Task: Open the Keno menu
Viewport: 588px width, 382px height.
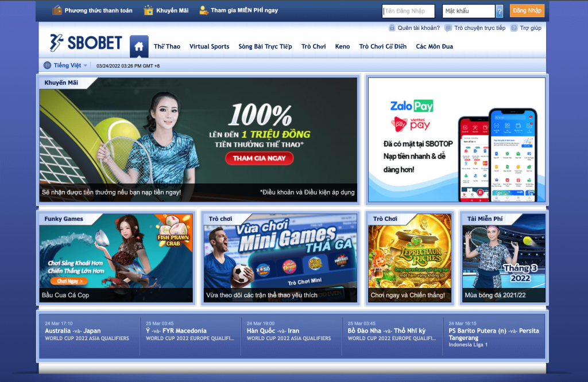Action: pos(342,46)
